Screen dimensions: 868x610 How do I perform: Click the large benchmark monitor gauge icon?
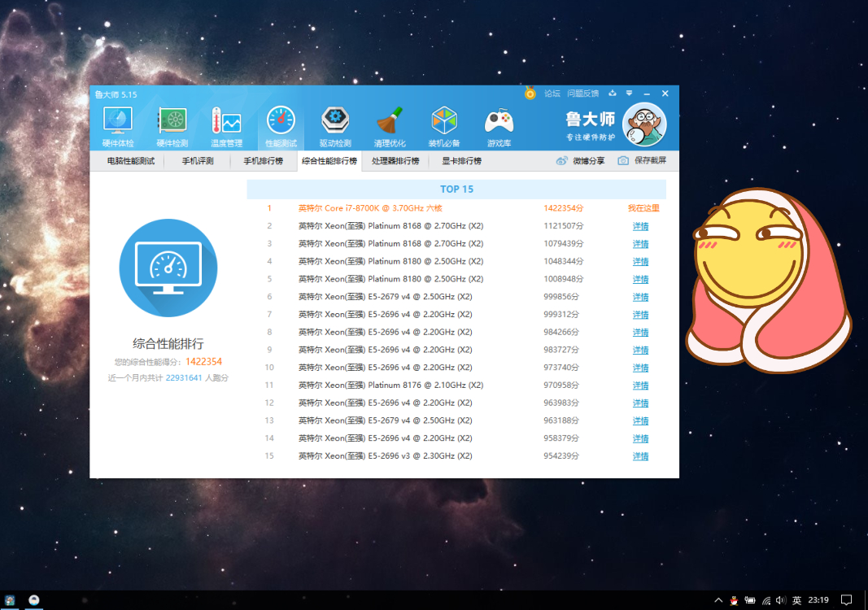point(168,268)
